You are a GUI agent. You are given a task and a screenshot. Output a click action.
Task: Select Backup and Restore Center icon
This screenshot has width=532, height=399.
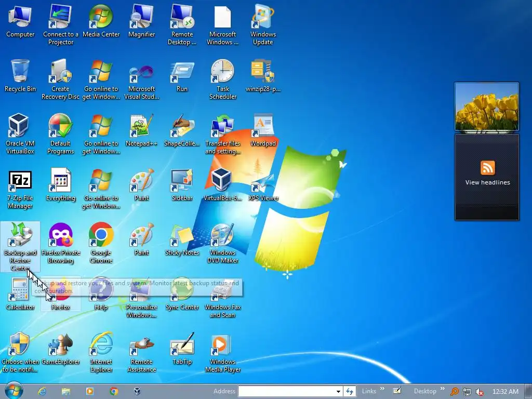20,247
